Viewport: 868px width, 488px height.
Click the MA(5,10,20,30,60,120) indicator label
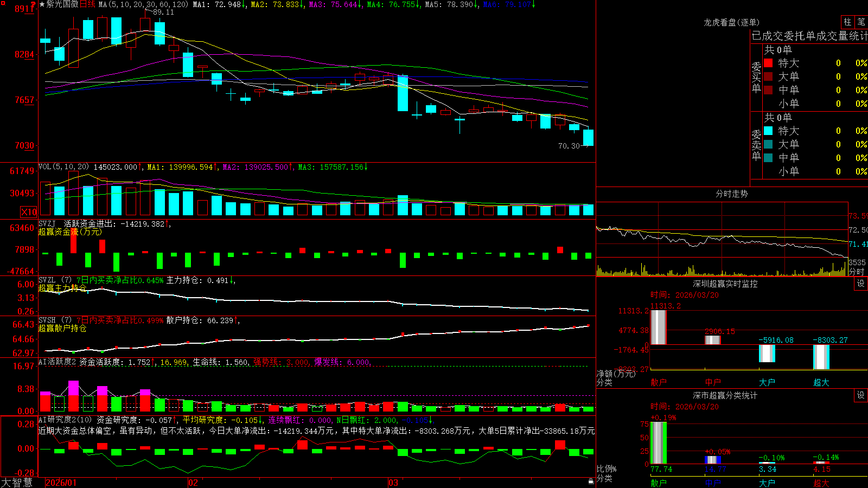[x=143, y=4]
